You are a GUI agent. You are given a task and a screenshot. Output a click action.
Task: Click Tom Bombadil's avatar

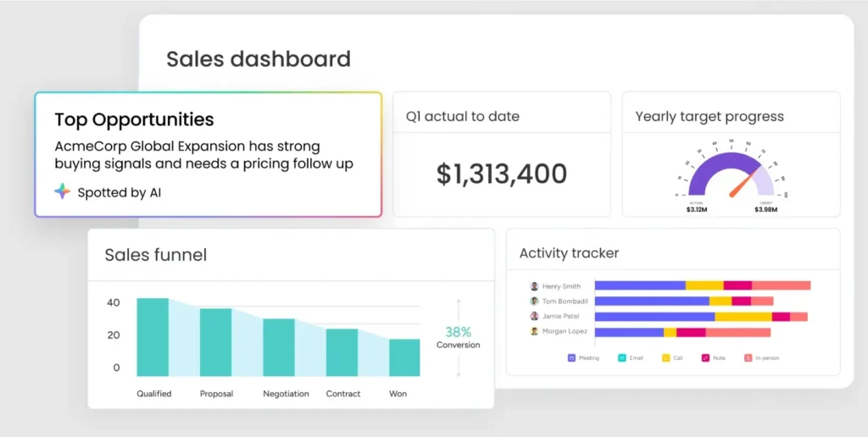pyautogui.click(x=534, y=301)
